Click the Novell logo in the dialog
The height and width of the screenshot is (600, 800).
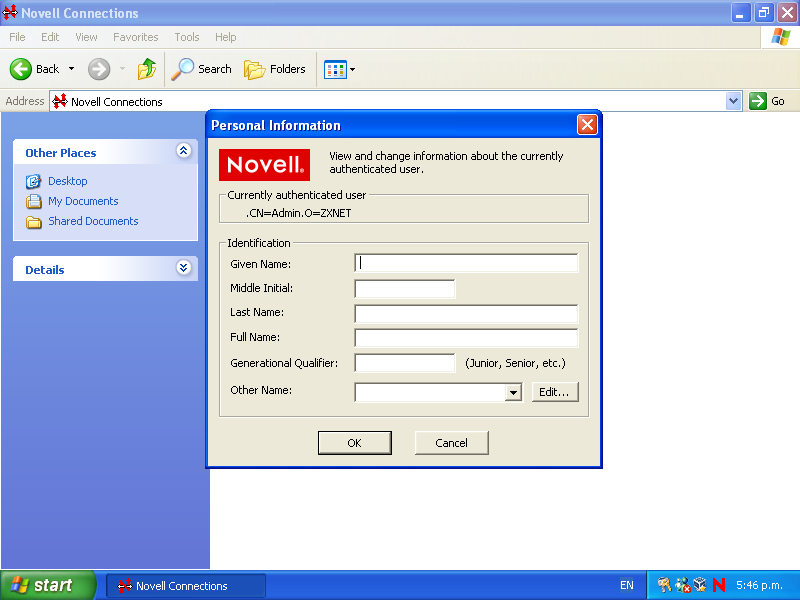[x=264, y=165]
